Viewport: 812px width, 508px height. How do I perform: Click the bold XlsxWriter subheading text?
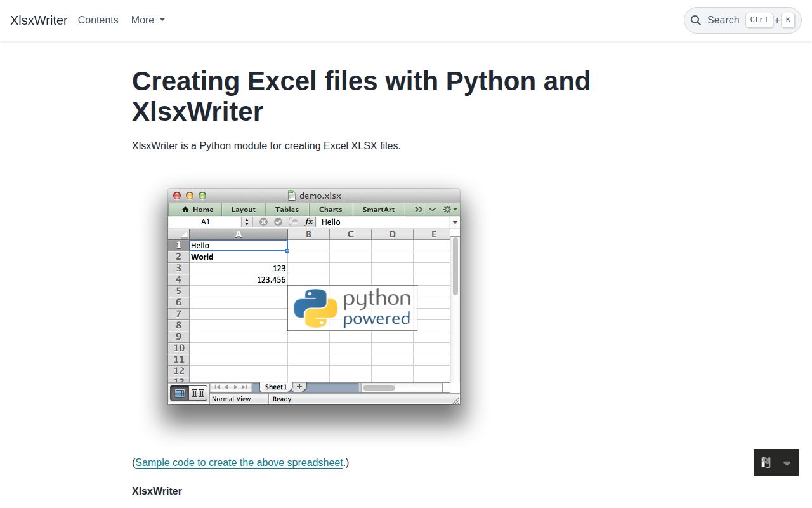point(157,491)
